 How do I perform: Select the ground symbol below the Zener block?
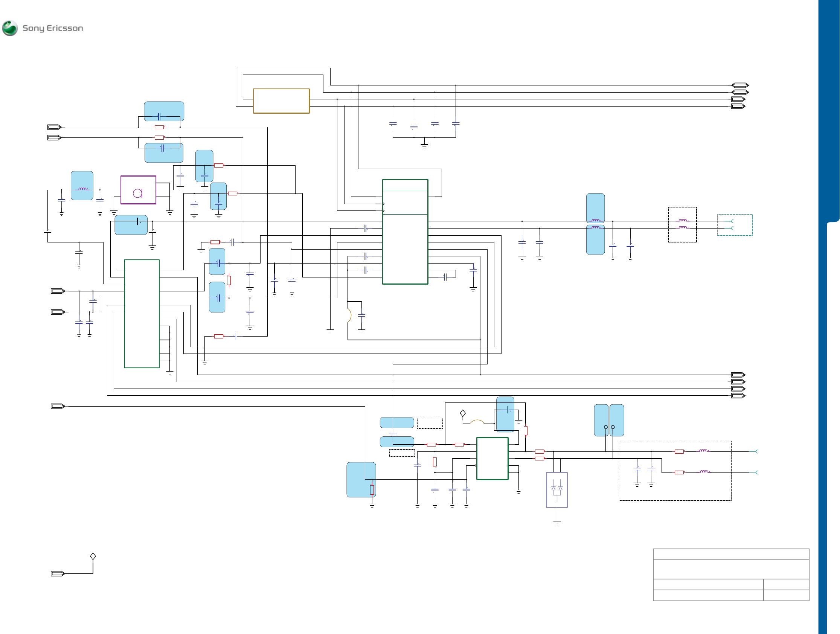[x=557, y=523]
